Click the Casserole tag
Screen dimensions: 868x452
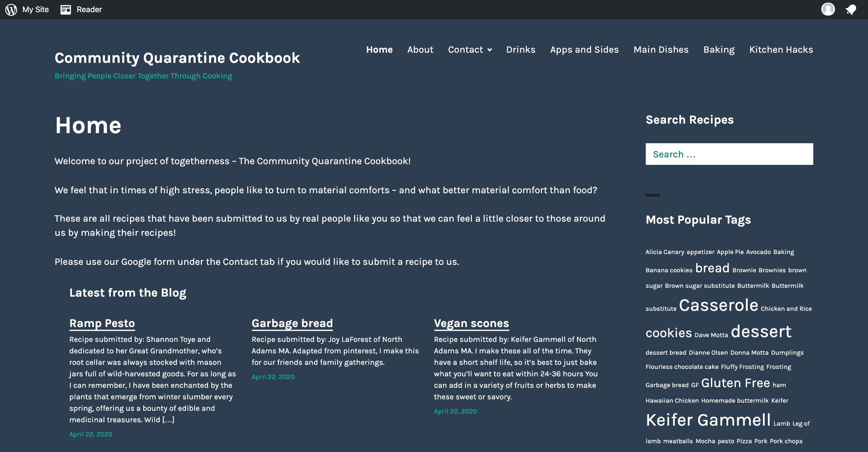coord(718,305)
